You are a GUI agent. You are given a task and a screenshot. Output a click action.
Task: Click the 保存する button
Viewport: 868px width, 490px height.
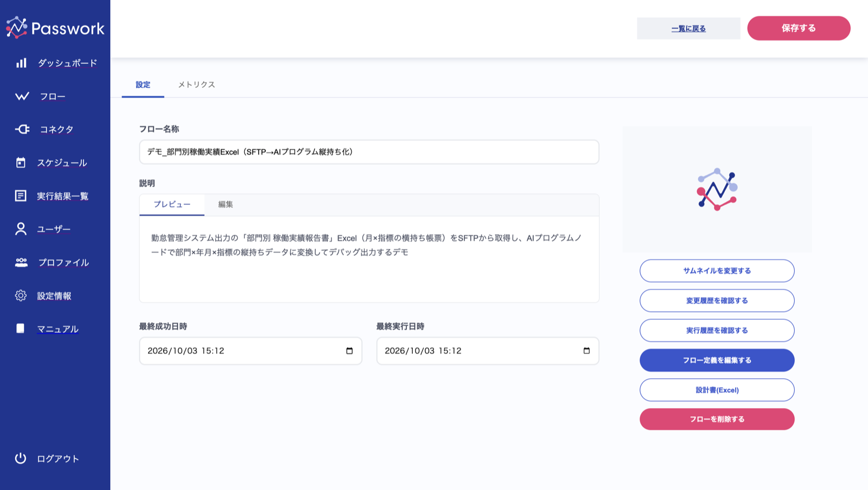(x=799, y=28)
